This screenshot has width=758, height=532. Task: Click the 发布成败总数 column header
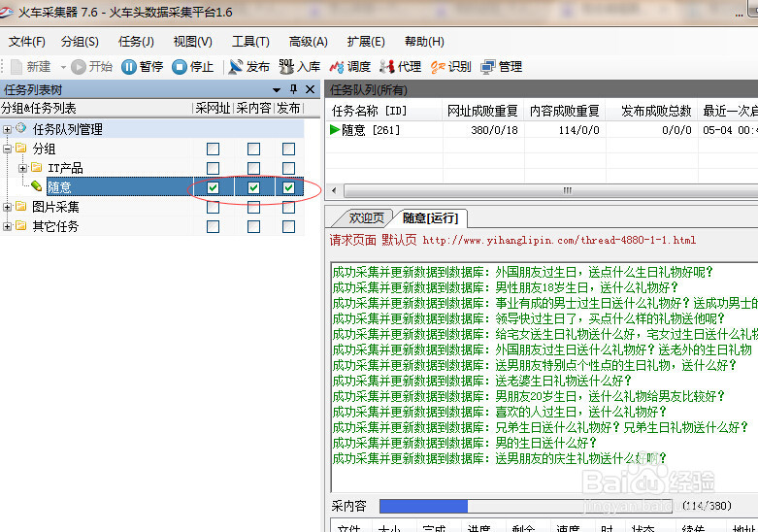click(651, 111)
